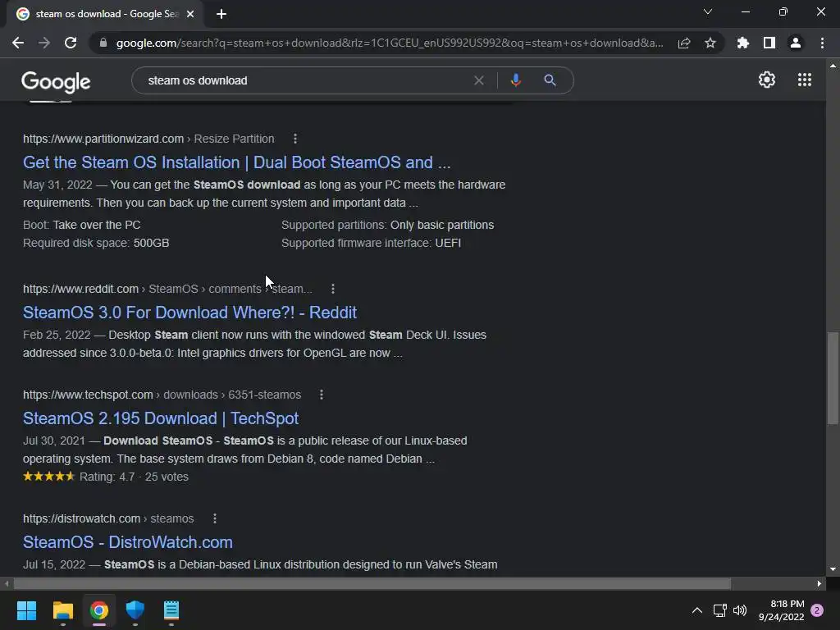The image size is (840, 630).
Task: Go back to the previous page
Action: tap(18, 43)
